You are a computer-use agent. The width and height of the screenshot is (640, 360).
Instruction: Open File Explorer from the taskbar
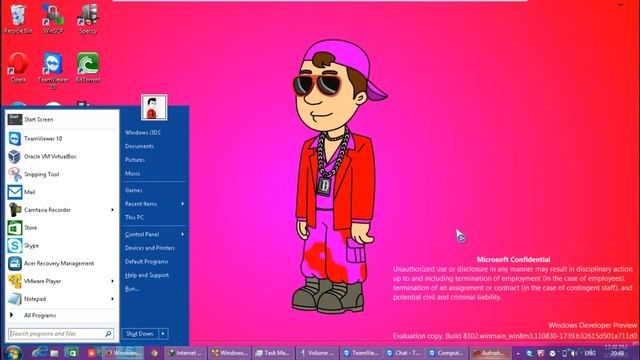coord(54,353)
